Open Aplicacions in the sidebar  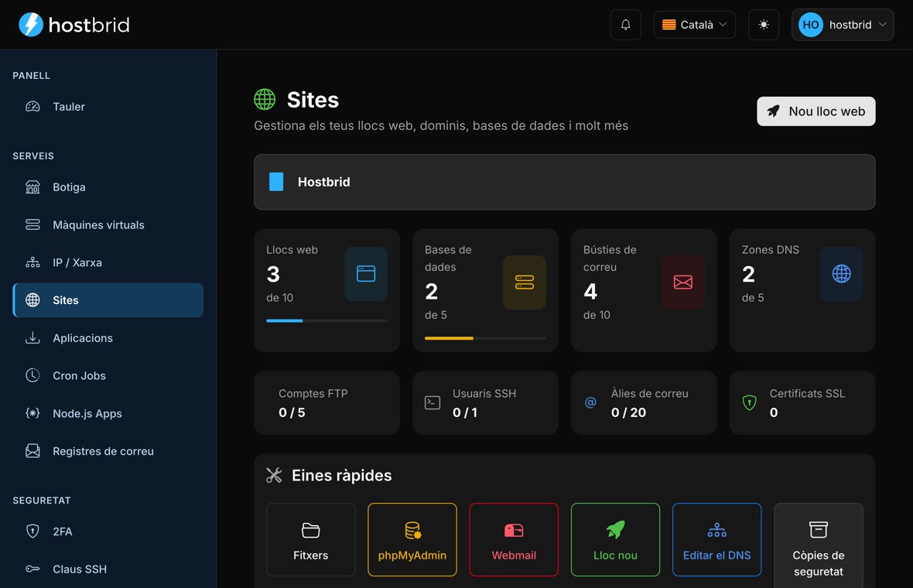(x=108, y=338)
